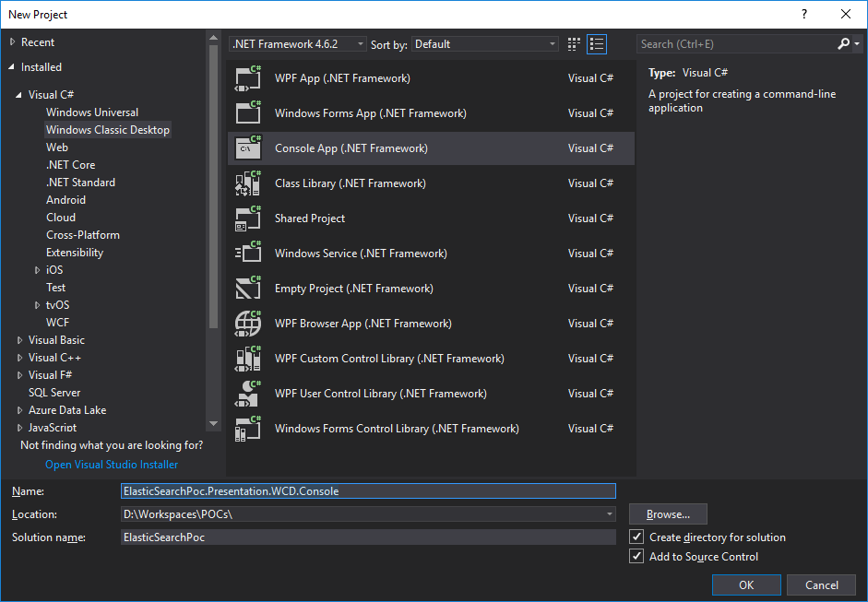Open Visual Studio Installer link
This screenshot has height=602, width=868.
tap(112, 465)
